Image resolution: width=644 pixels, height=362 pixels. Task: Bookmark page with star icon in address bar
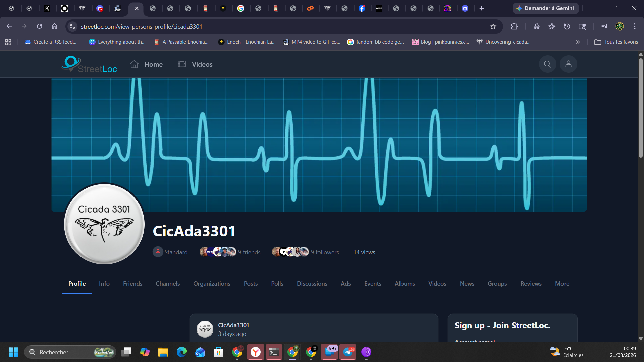[x=493, y=26]
